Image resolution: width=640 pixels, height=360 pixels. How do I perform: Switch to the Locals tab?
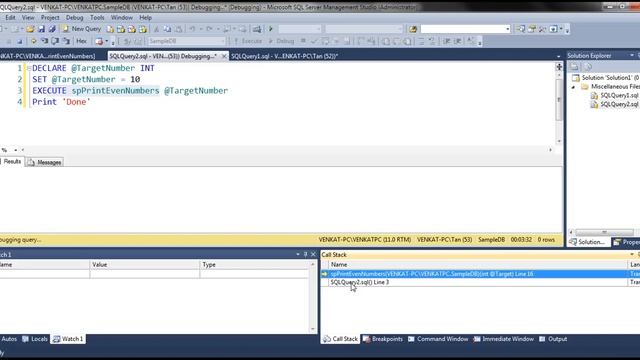[35, 339]
